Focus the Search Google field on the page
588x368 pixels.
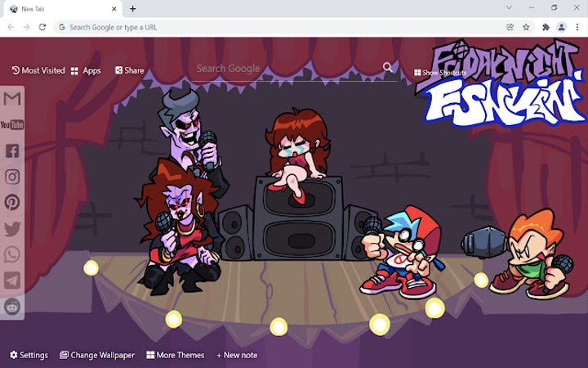pyautogui.click(x=286, y=69)
